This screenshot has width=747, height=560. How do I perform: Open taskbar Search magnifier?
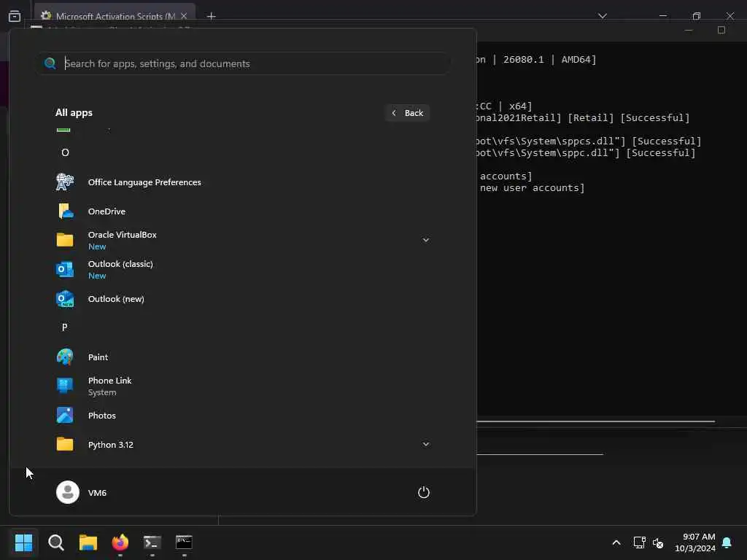click(56, 542)
